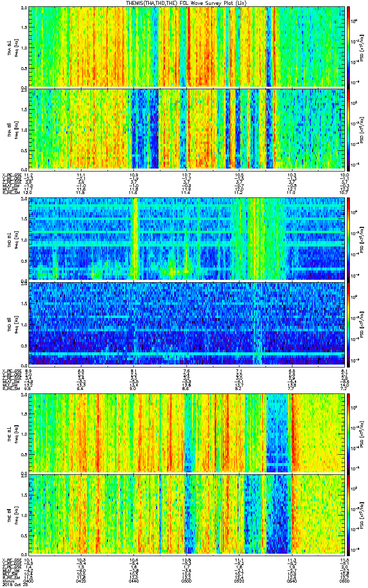Click inside the THE BII spectrogram panel

[186, 515]
